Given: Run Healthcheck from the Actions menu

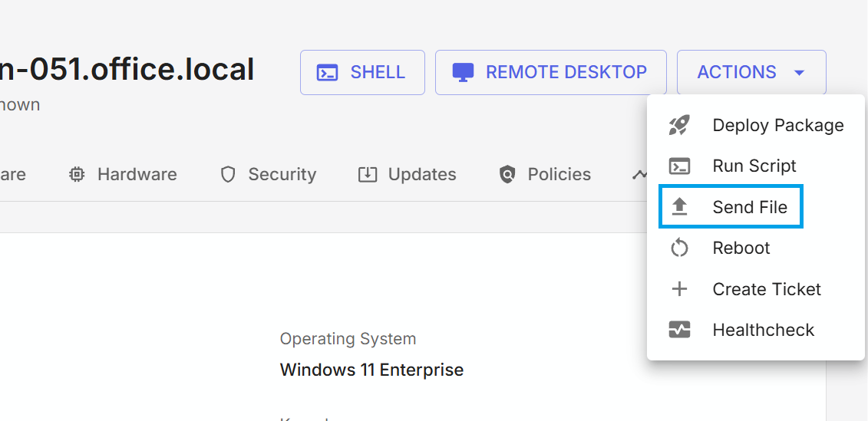Looking at the screenshot, I should [763, 331].
